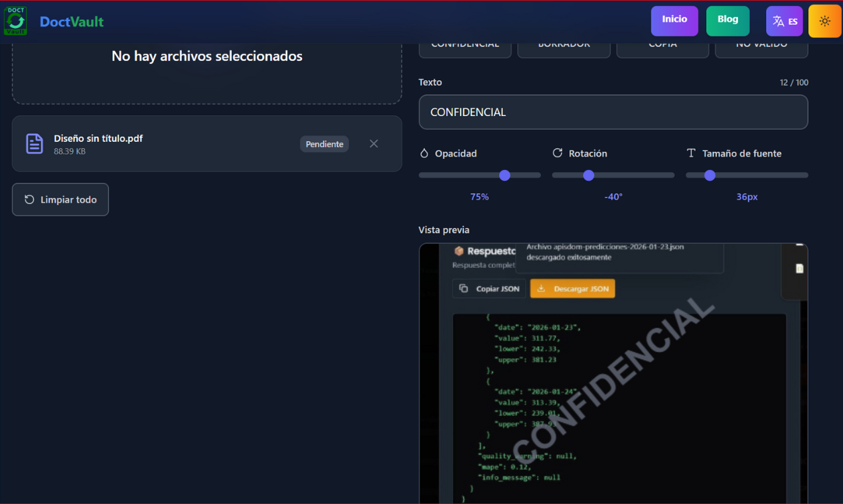Image resolution: width=843 pixels, height=504 pixels.
Task: Select the COPIA watermark preset
Action: click(662, 44)
